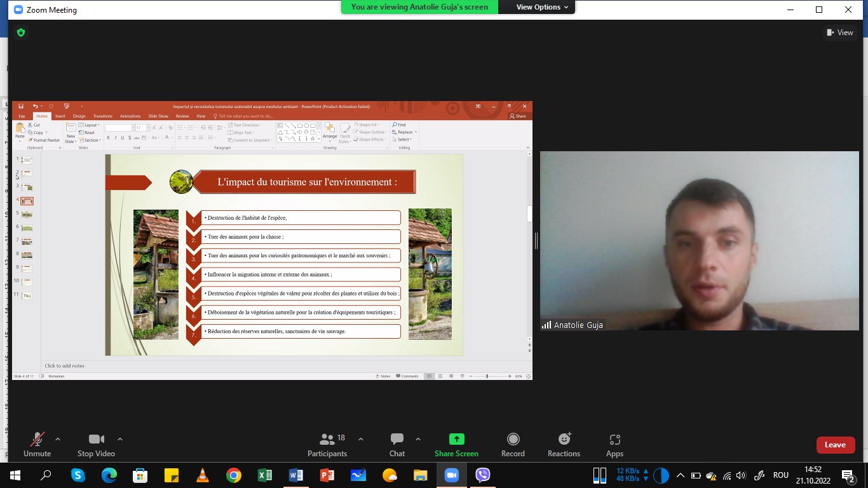Viewport: 868px width, 488px height.
Task: Expand video options arrow beside Stop Video
Action: click(120, 439)
